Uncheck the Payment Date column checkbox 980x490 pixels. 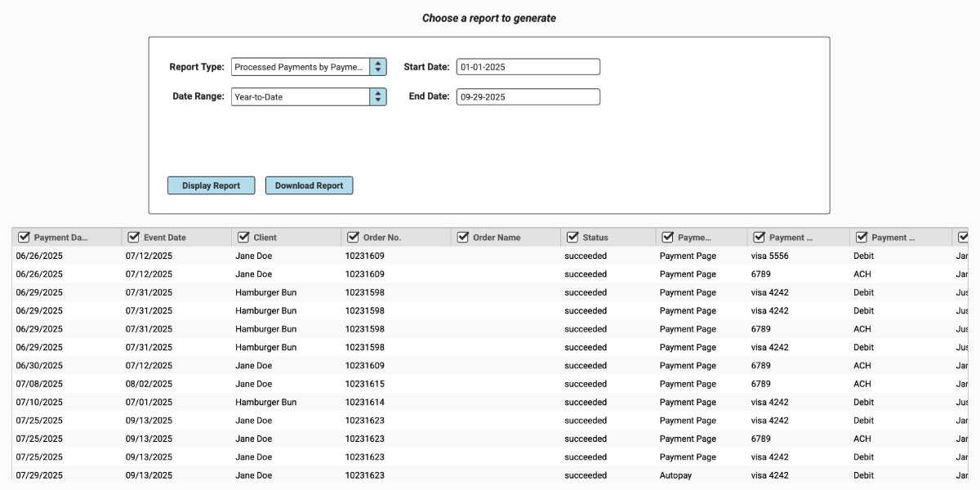tap(24, 238)
